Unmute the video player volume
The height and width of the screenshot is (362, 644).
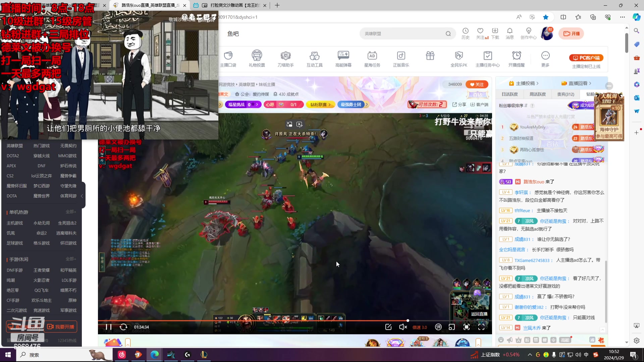tap(403, 327)
